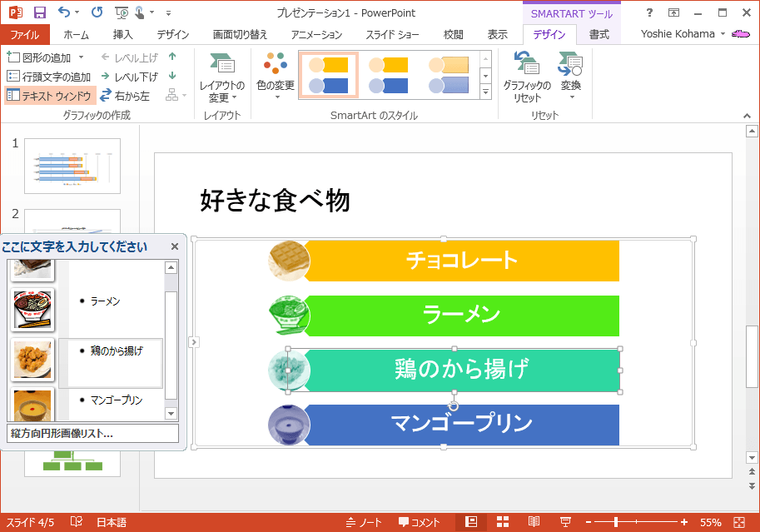Click レベル下げ demote button
The height and width of the screenshot is (532, 760).
click(x=129, y=77)
